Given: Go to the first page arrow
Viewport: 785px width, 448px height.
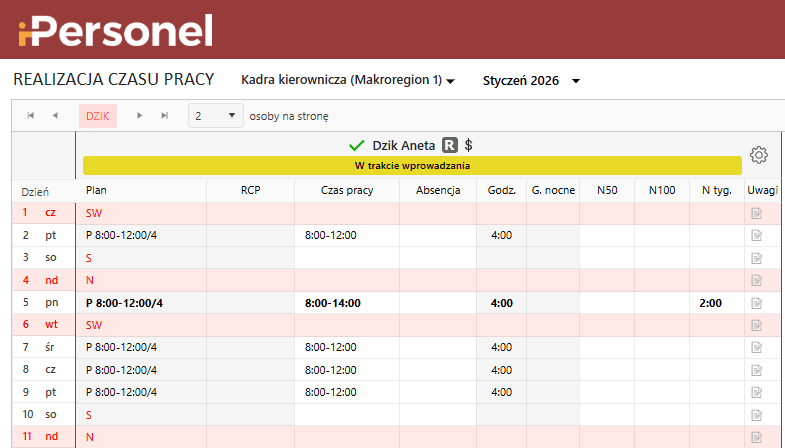Looking at the screenshot, I should tap(31, 116).
